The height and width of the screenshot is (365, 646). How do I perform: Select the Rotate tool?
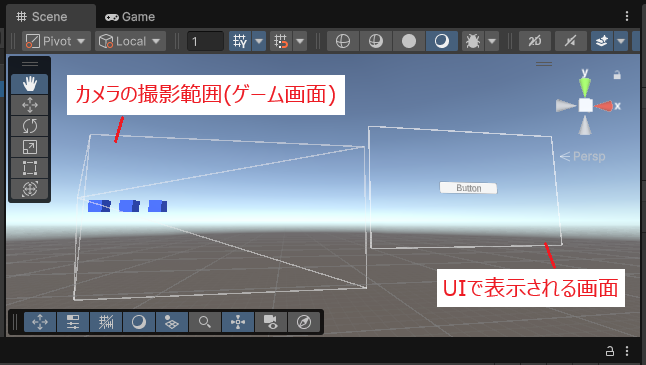coord(30,126)
